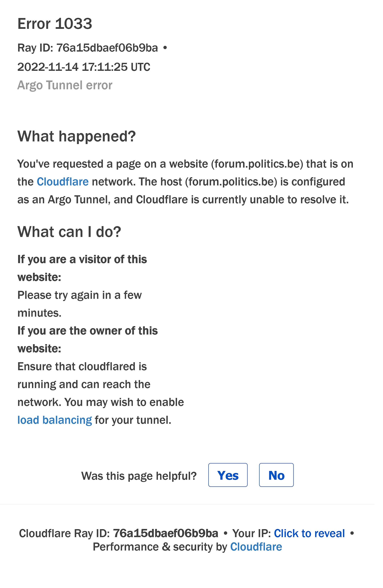Click the Ray ID text below the heading
The height and width of the screenshot is (588, 383).
click(87, 48)
